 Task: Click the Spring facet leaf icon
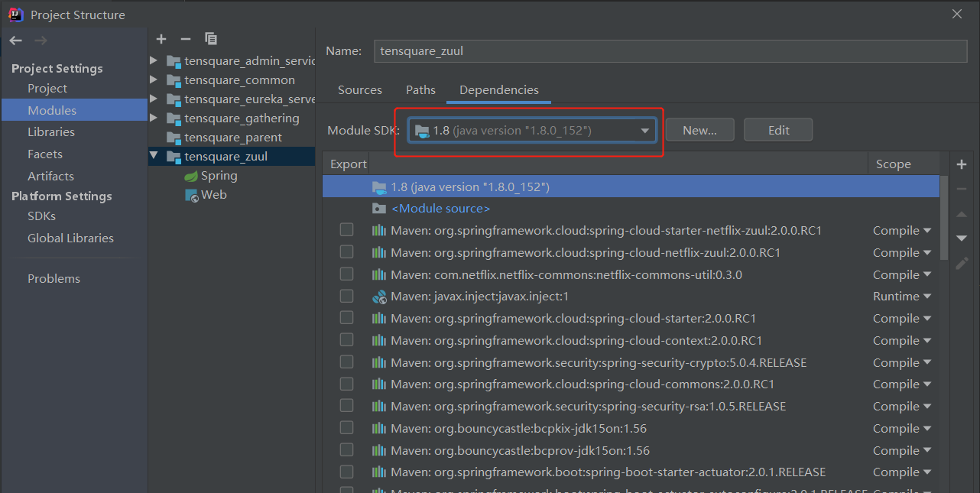coord(191,176)
